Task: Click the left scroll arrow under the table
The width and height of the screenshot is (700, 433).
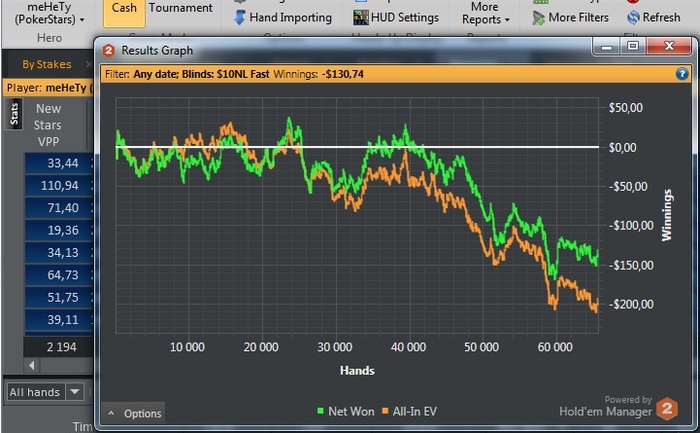Action: (x=32, y=366)
